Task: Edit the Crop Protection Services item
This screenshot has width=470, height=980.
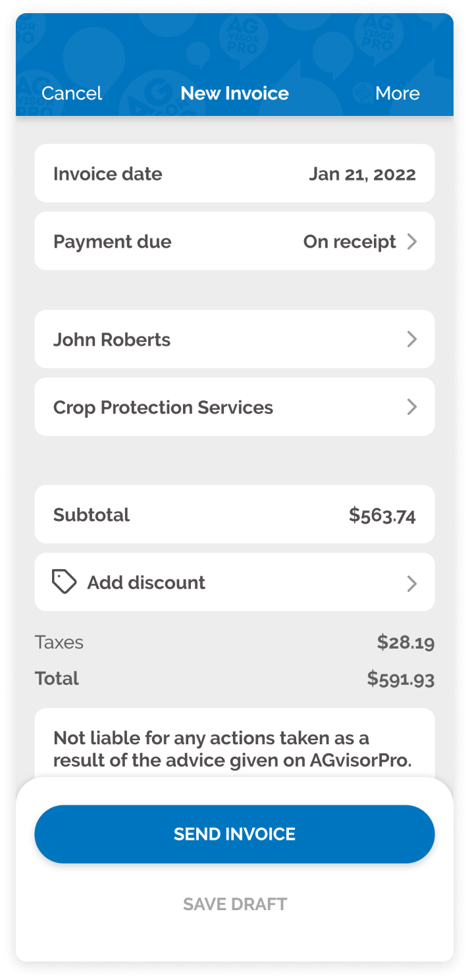Action: coord(163,408)
